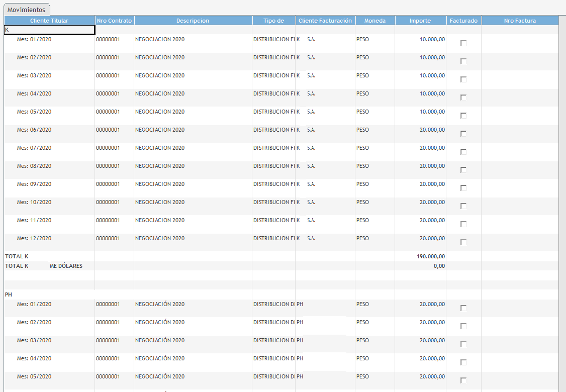Select the Descripcion column header

coord(193,21)
